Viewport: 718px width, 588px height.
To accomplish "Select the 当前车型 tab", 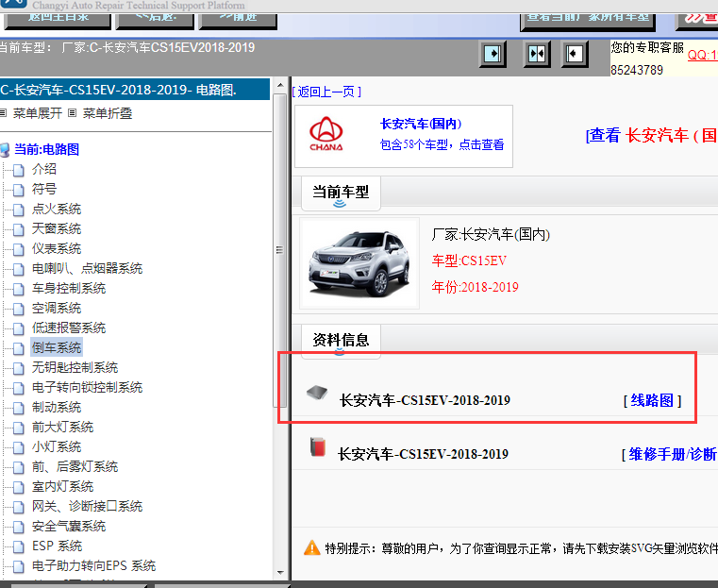I will coord(341,193).
